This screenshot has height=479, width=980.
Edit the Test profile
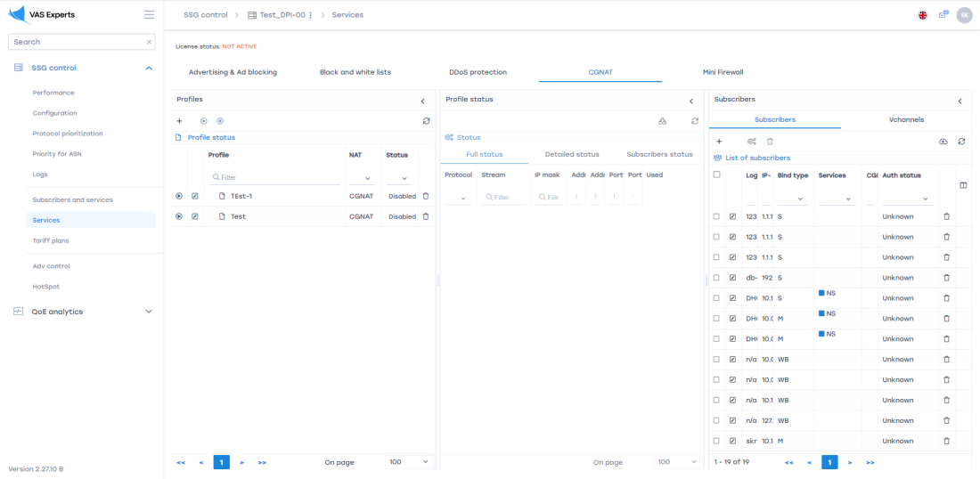coord(195,216)
